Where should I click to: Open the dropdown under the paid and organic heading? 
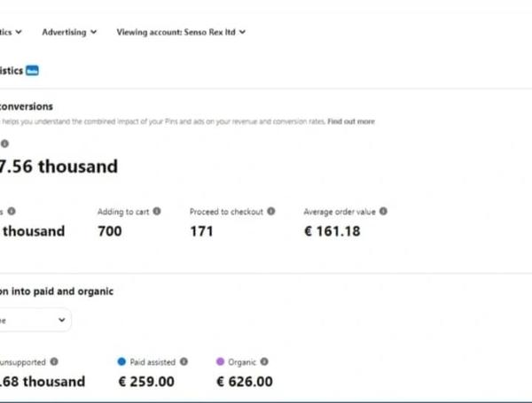click(34, 320)
